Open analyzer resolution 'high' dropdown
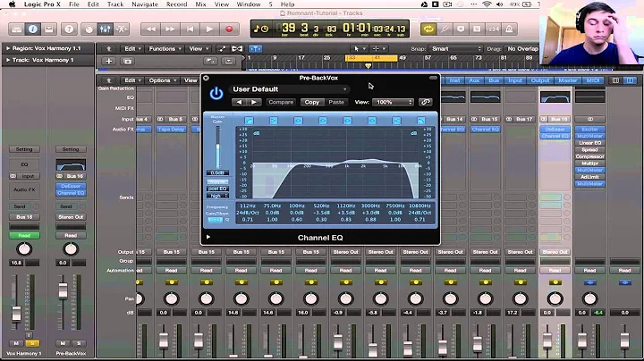This screenshot has width=644, height=361. 217,196
